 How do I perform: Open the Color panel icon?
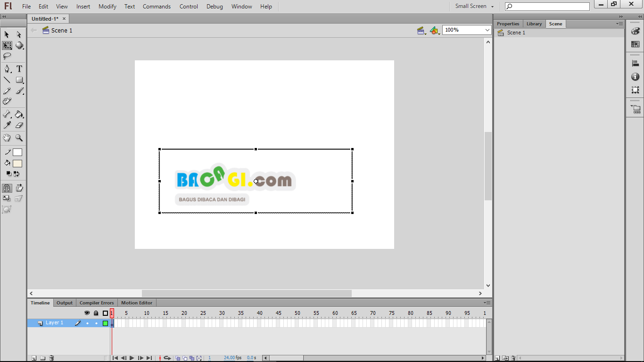tap(635, 30)
